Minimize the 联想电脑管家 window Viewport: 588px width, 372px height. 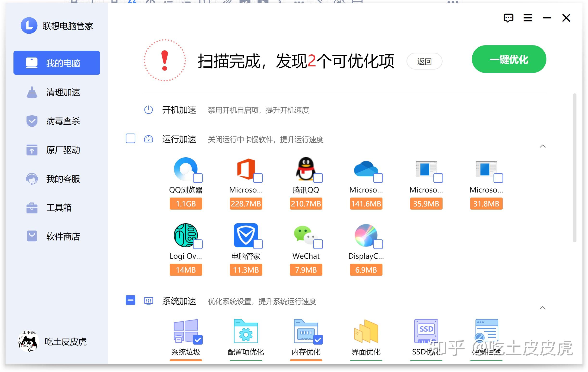(x=547, y=18)
